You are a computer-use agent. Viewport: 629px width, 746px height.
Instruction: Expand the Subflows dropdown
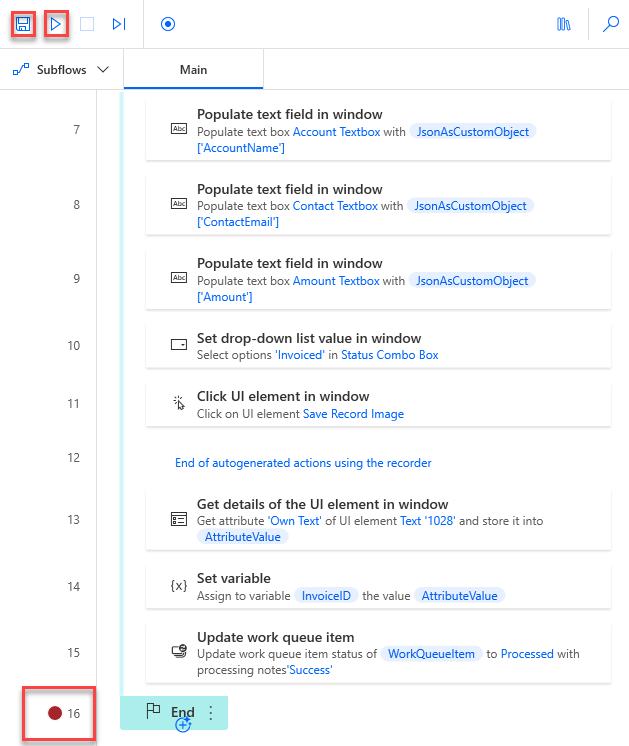coord(61,69)
